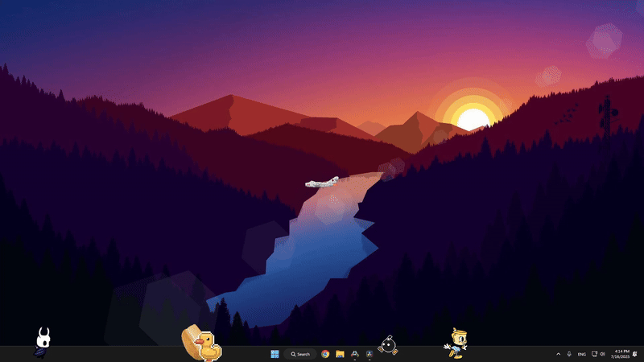Click the white airplane flying over the river

tap(322, 183)
